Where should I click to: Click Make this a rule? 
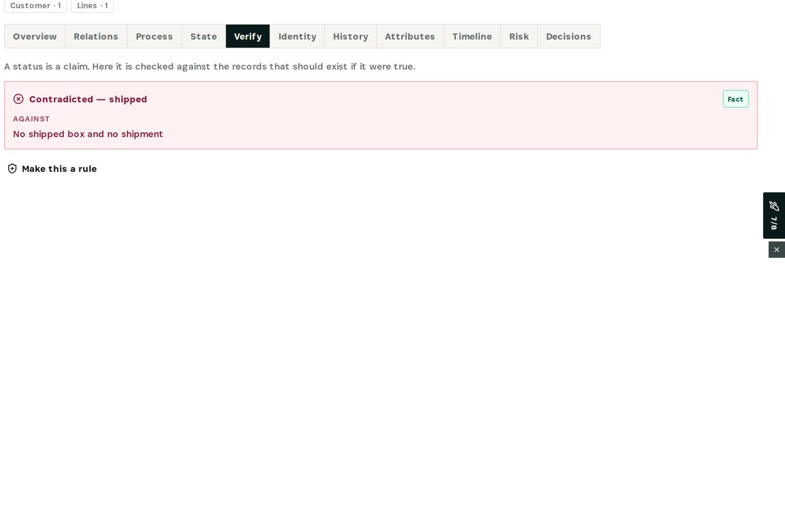click(x=52, y=169)
